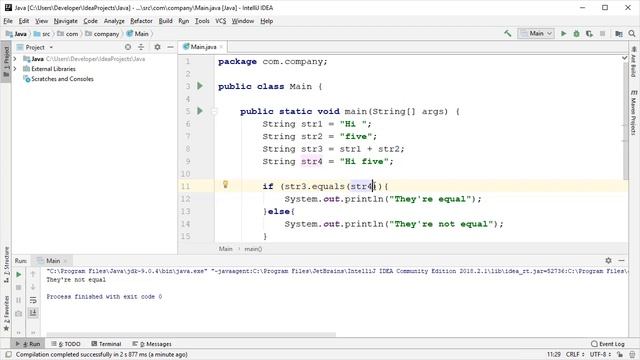Select Scratches and Consoles tree item

coord(58,79)
